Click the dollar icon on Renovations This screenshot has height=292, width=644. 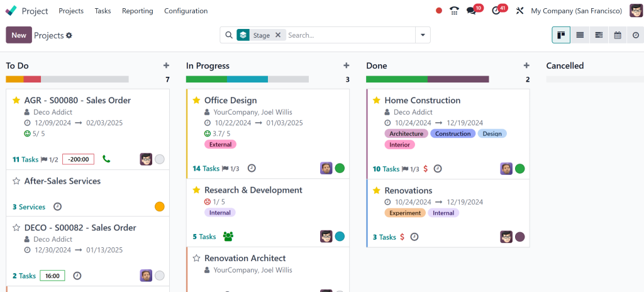coord(402,237)
